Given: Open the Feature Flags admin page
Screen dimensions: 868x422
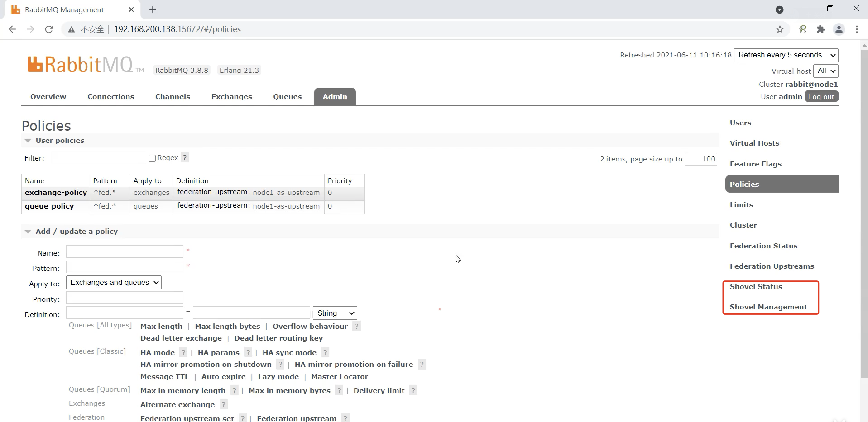Looking at the screenshot, I should pyautogui.click(x=755, y=164).
